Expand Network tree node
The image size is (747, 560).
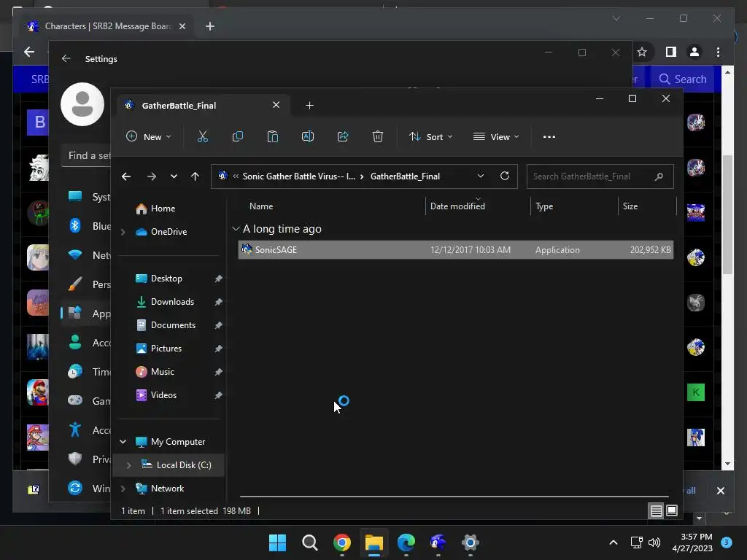click(x=123, y=489)
